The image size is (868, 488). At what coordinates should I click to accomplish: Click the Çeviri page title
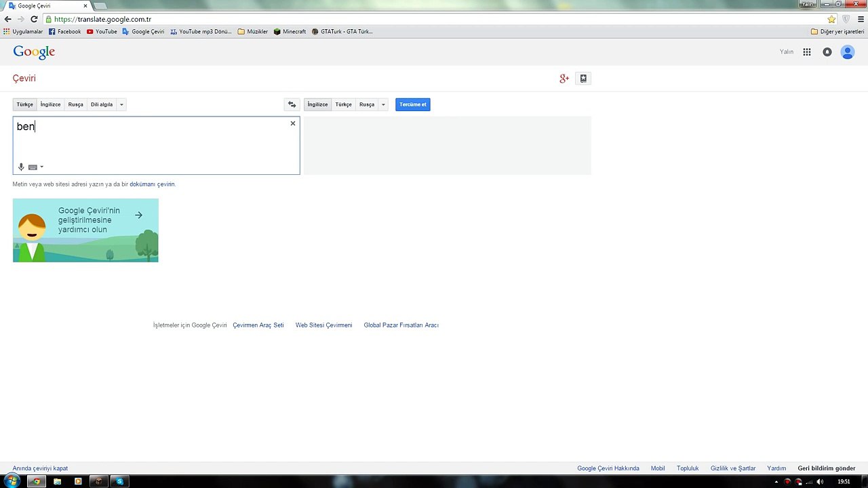pos(24,79)
